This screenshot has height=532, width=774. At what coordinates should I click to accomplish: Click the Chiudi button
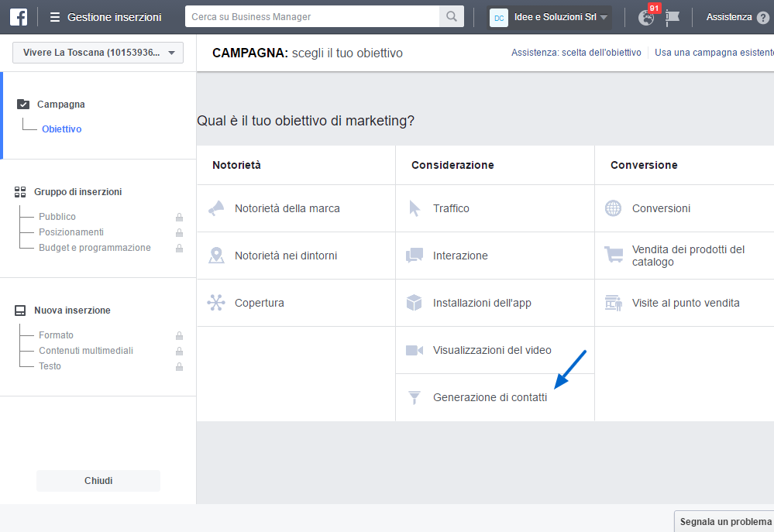(x=98, y=481)
